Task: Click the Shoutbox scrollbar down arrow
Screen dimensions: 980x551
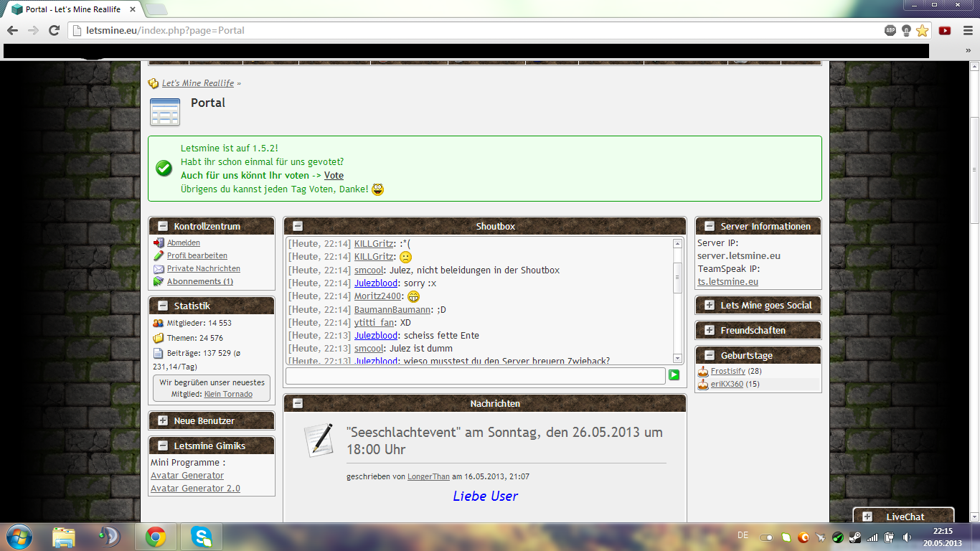Action: click(677, 358)
